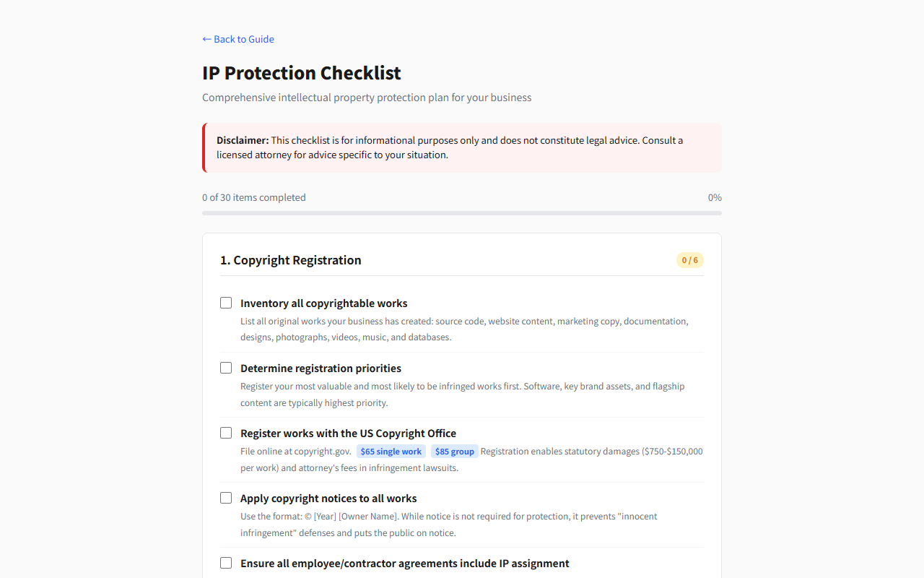This screenshot has width=924, height=578.
Task: Click the 'Ensure all employee/contractor agreements' title text
Action: [x=404, y=564]
